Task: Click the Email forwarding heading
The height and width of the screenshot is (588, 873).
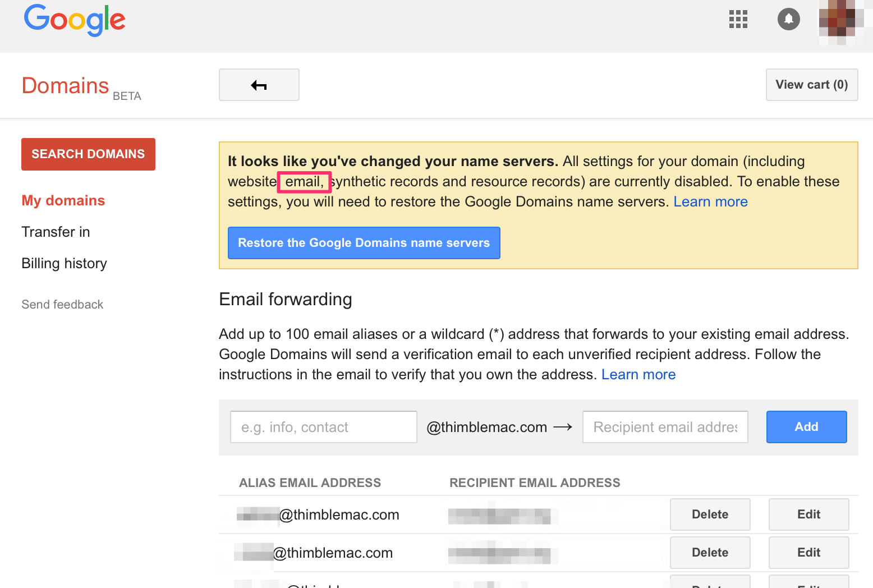Action: 286,299
